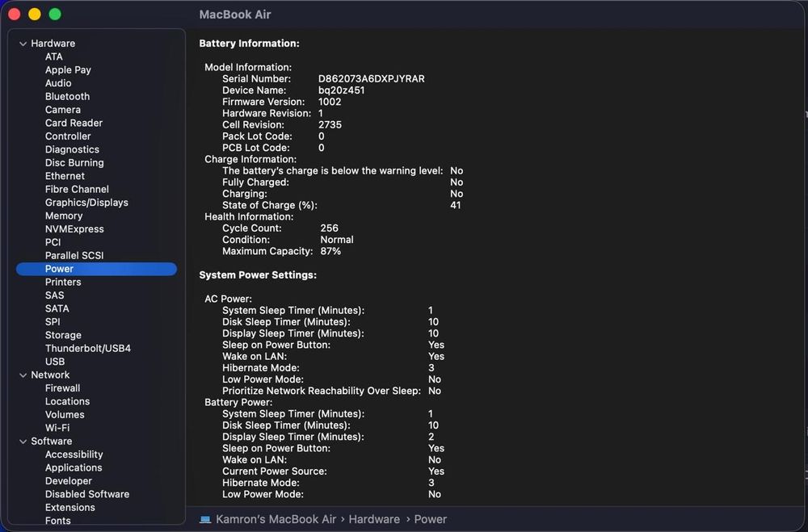The image size is (808, 532).
Task: Click Kamron's MacBook Air in path bar
Action: point(276,519)
